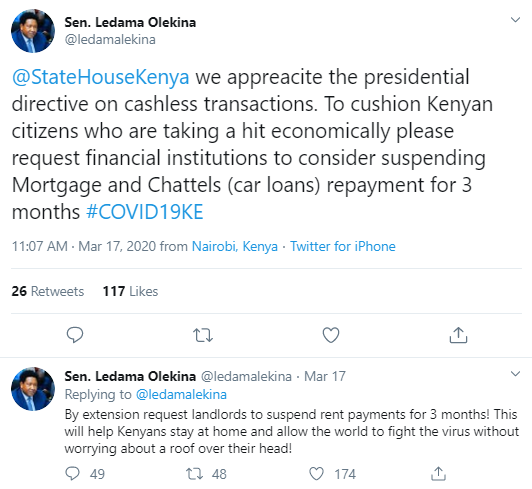Open Sen. Ledama Olekina profile picture at top
The height and width of the screenshot is (489, 532).
pyautogui.click(x=33, y=31)
